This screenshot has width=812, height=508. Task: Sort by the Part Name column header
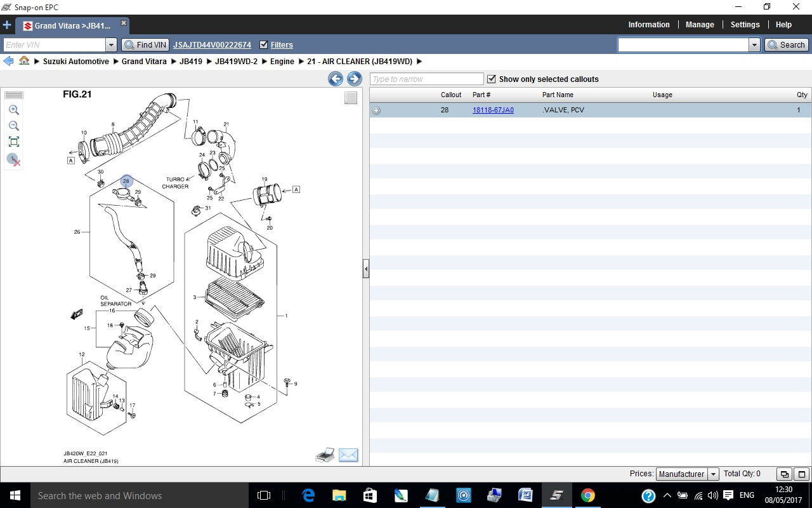coord(558,95)
